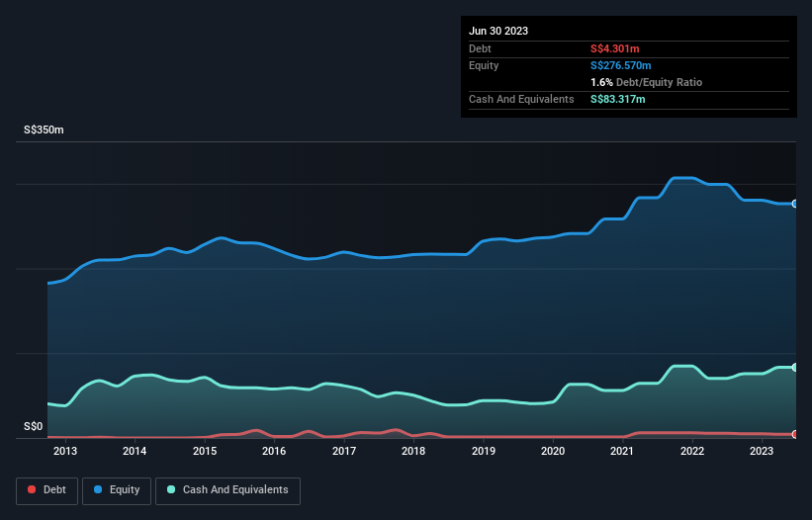Screen dimensions: 812x520
Task: Select the Debt endpoint marker on chart
Action: tap(795, 435)
